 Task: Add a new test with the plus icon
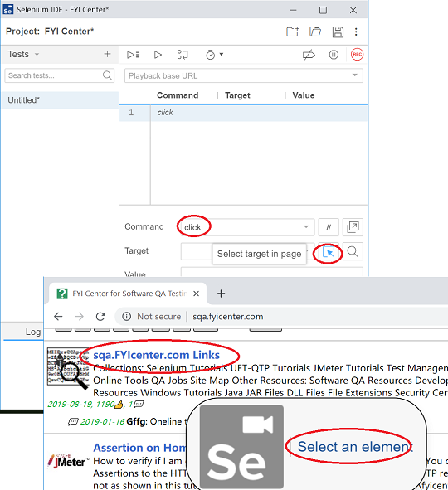(x=107, y=54)
